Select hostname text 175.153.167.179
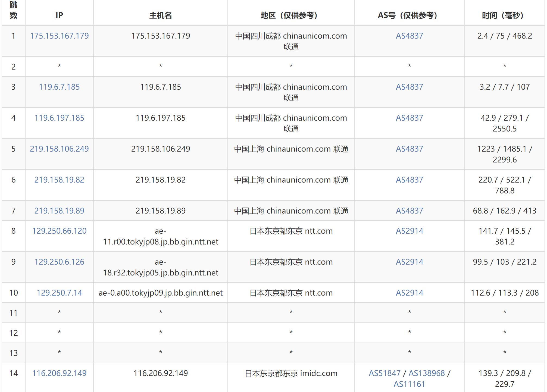 click(x=161, y=36)
